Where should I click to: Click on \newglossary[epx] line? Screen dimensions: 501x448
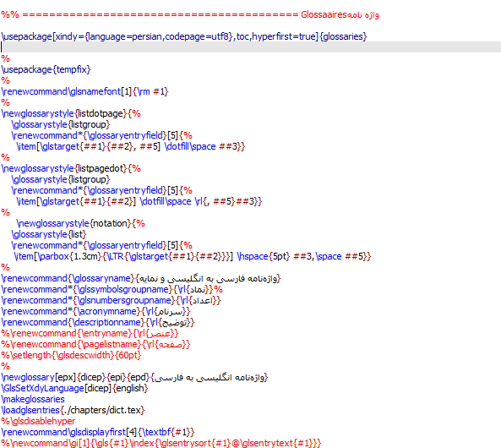tap(134, 377)
